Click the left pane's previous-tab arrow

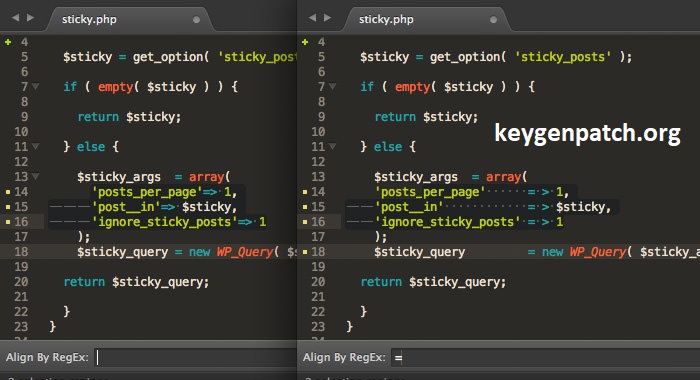pos(16,18)
